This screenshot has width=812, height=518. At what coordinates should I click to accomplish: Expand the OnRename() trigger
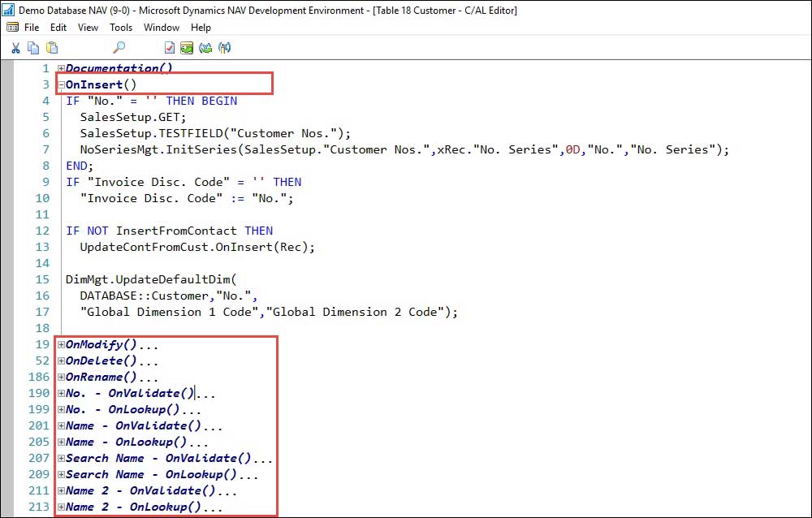tap(61, 377)
